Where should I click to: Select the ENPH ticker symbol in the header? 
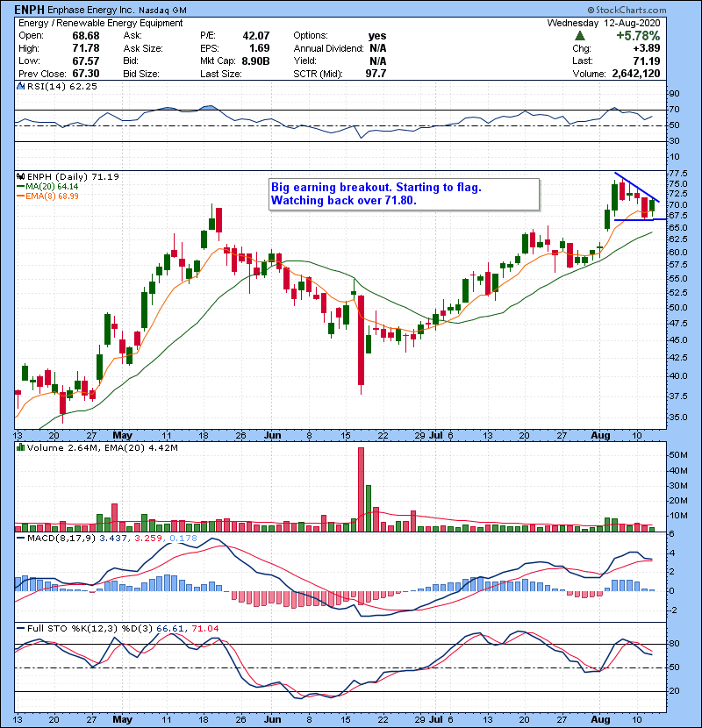point(29,10)
